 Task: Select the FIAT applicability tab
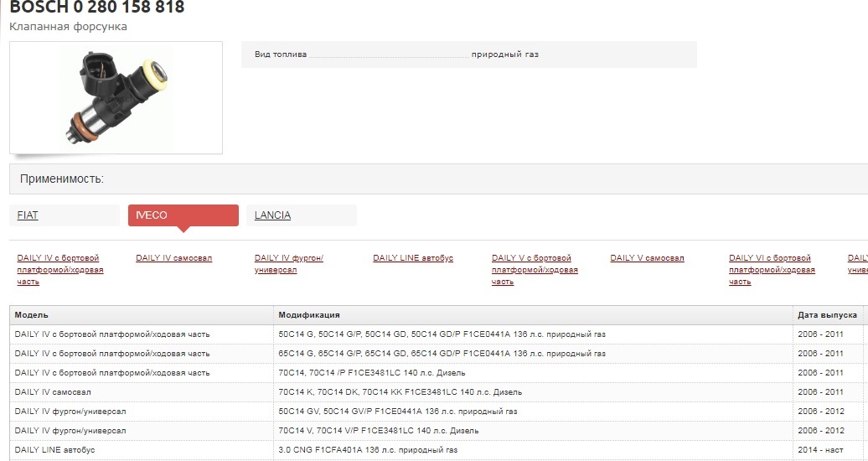65,215
